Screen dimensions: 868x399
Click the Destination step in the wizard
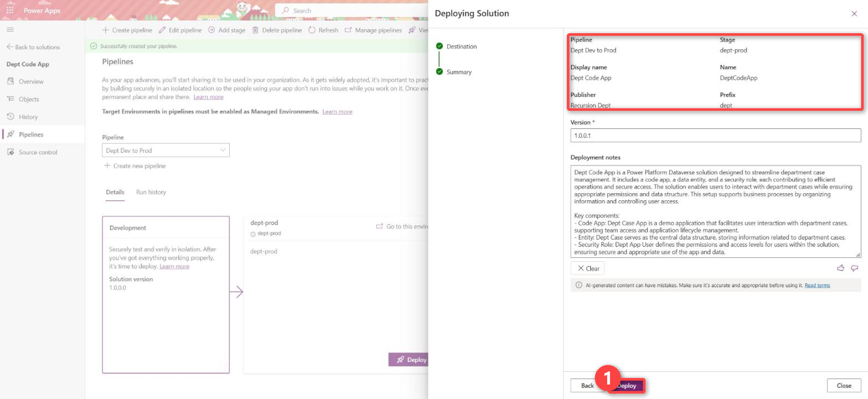tap(462, 46)
